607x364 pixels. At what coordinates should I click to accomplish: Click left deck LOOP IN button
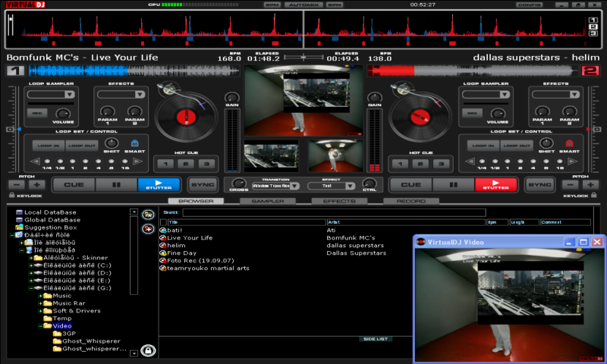(49, 146)
